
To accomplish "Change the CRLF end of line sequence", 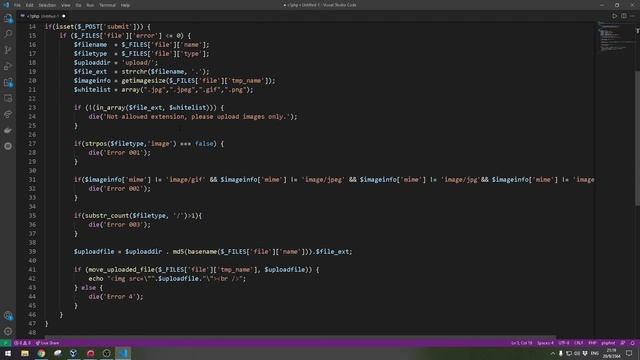I will pyautogui.click(x=578, y=343).
